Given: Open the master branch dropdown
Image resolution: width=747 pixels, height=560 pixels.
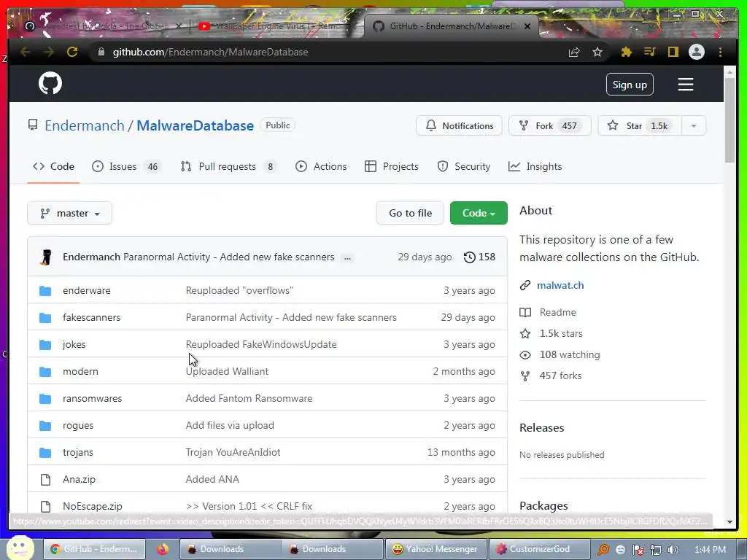Looking at the screenshot, I should click(x=69, y=213).
